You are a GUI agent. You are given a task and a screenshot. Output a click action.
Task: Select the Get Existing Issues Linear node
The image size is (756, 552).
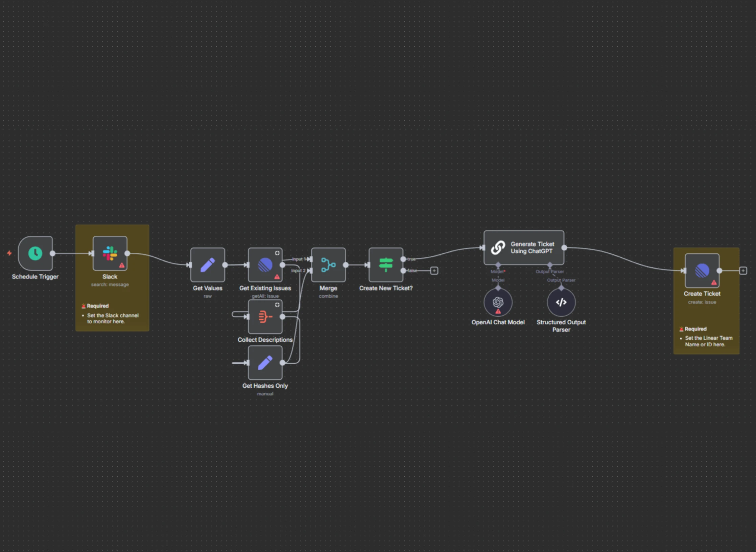click(265, 265)
